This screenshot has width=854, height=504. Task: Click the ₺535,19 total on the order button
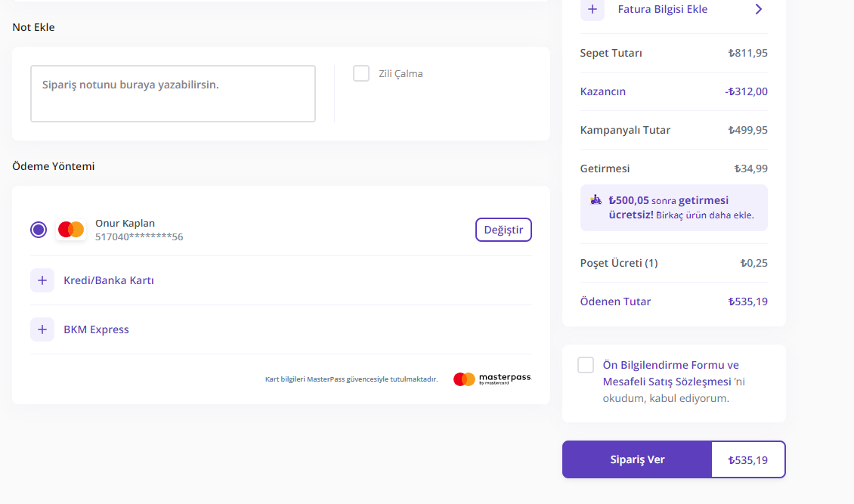(x=747, y=459)
